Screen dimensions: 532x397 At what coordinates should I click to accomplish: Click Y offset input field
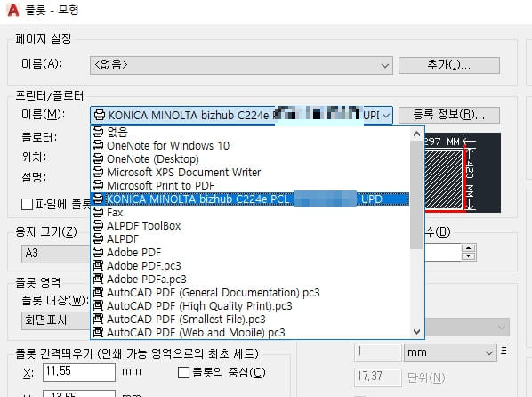79,394
